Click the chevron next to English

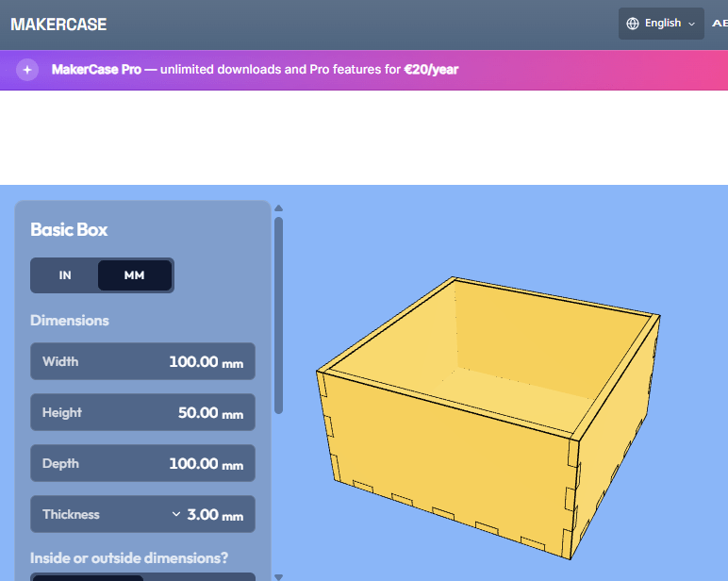pos(692,25)
